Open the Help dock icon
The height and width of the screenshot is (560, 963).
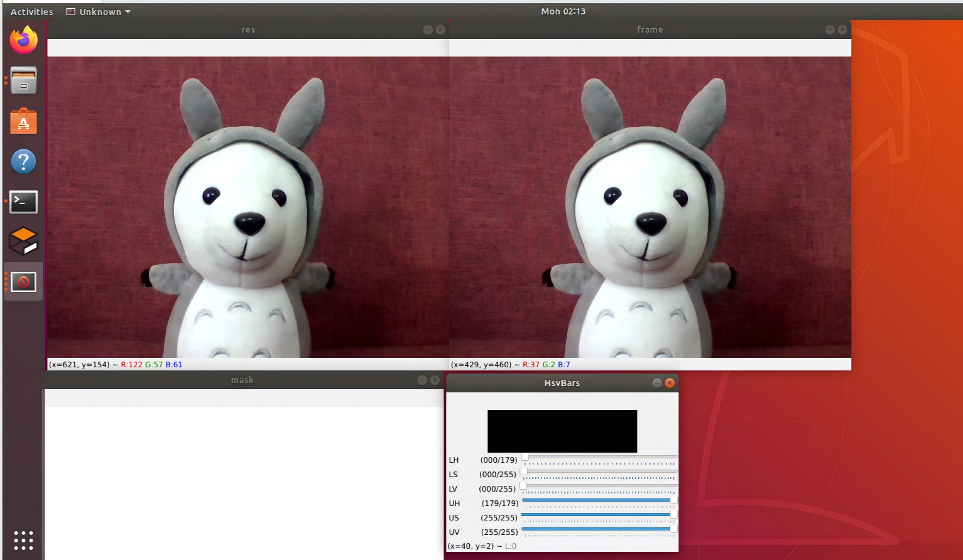pyautogui.click(x=23, y=161)
